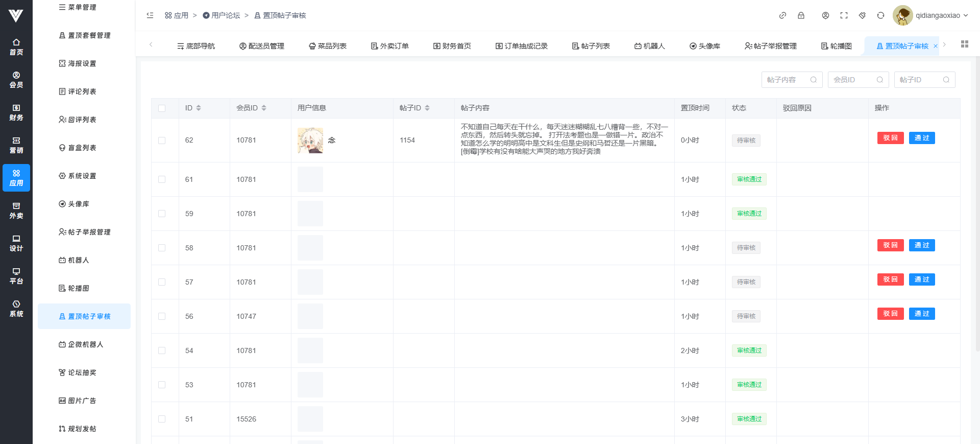Click 通过 button for row ID 58
980x444 pixels.
click(921, 245)
